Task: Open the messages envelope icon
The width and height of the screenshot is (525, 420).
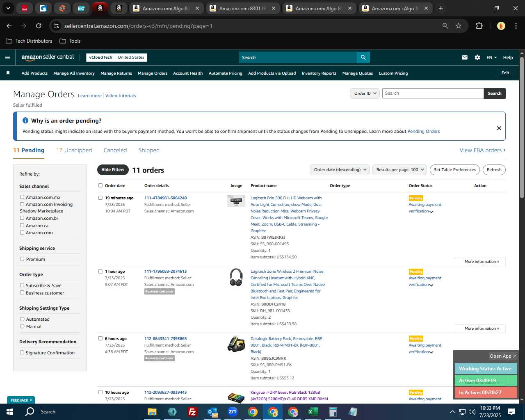Action: [x=464, y=57]
